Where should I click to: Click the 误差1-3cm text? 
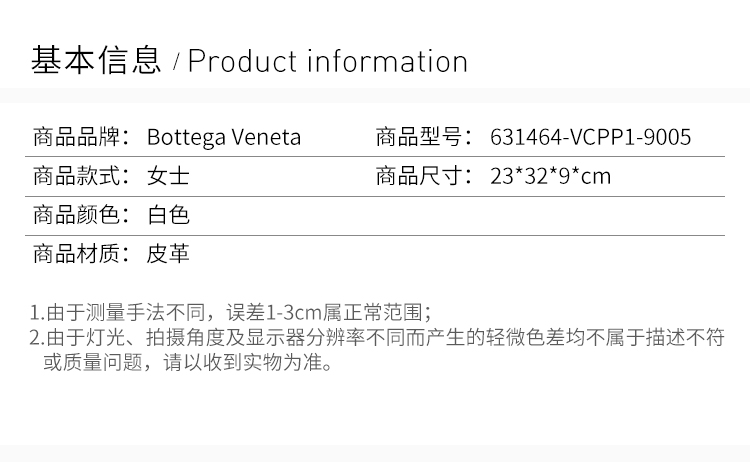pyautogui.click(x=275, y=313)
